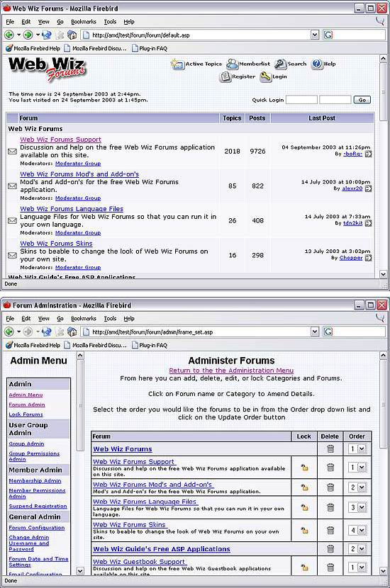
Task: Expand URL history dropdown in top browser window
Action: tap(315, 35)
